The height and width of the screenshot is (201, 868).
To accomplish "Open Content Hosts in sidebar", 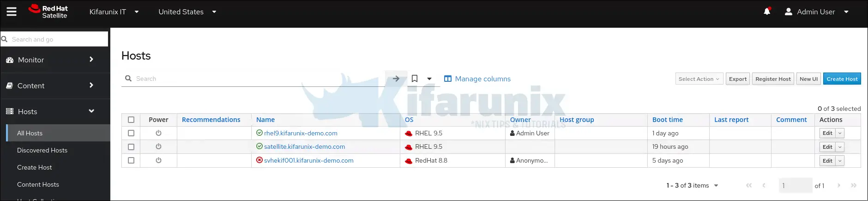I will pos(38,184).
